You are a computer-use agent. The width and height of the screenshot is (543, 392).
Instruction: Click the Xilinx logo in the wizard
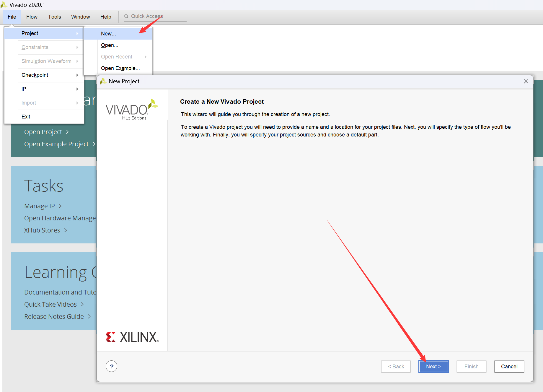[132, 337]
